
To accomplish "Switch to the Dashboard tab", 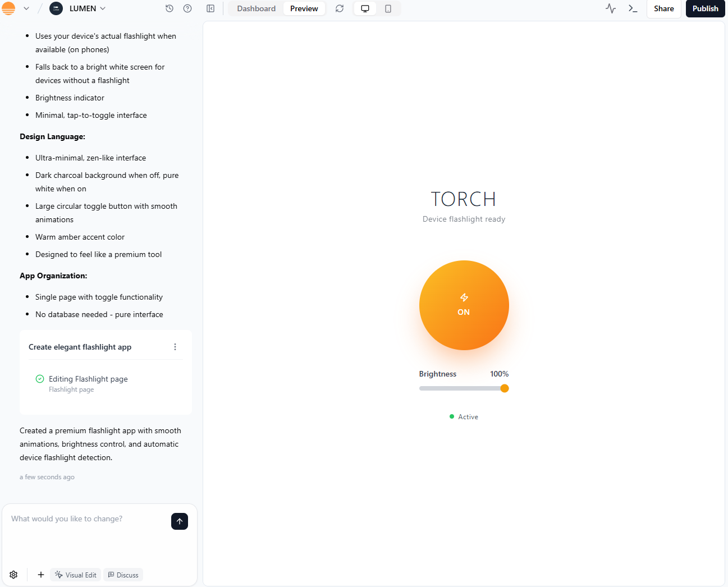I will 256,8.
